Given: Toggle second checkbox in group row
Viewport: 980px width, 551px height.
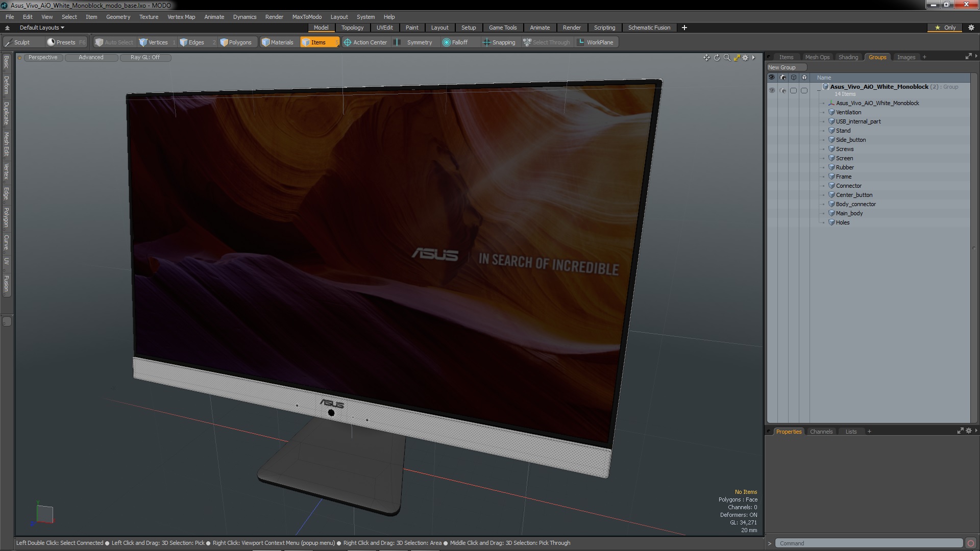Looking at the screenshot, I should [804, 90].
